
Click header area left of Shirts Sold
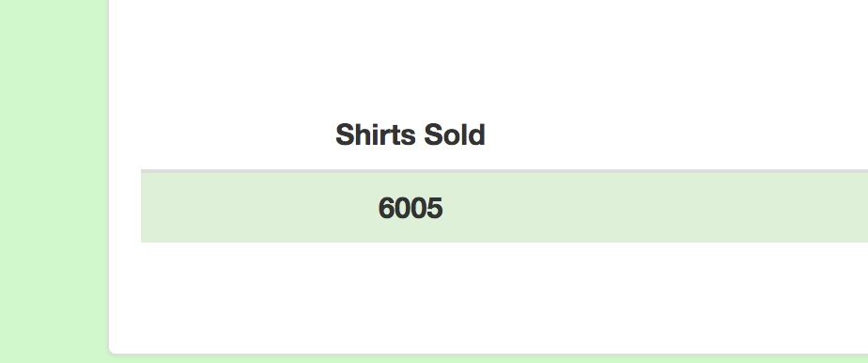pos(238,134)
